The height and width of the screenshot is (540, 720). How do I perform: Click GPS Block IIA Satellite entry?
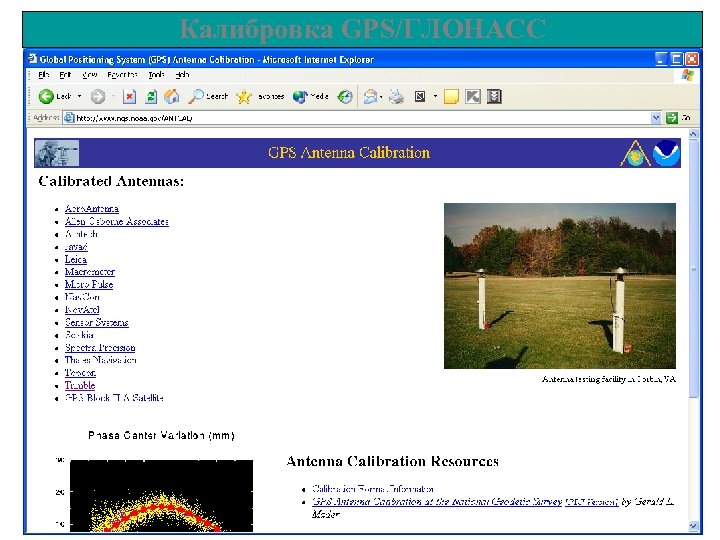(114, 398)
